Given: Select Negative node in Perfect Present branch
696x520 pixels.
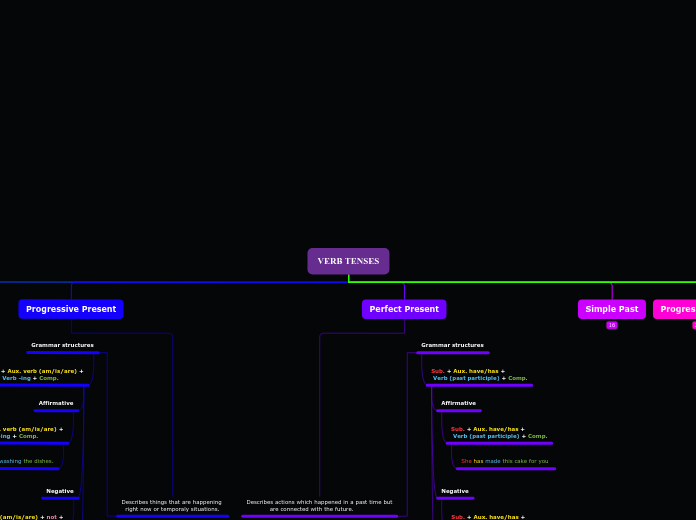Looking at the screenshot, I should (455, 491).
